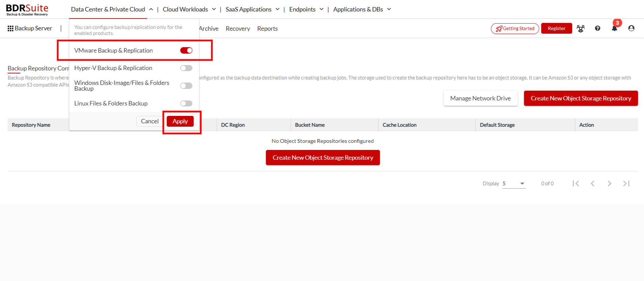The image size is (644, 281).
Task: Go to last page of results
Action: click(626, 183)
